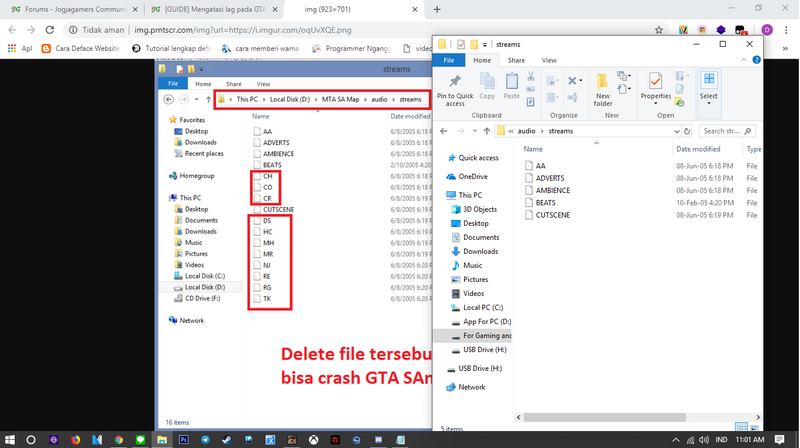Open Xbox app from taskbar

point(313,439)
